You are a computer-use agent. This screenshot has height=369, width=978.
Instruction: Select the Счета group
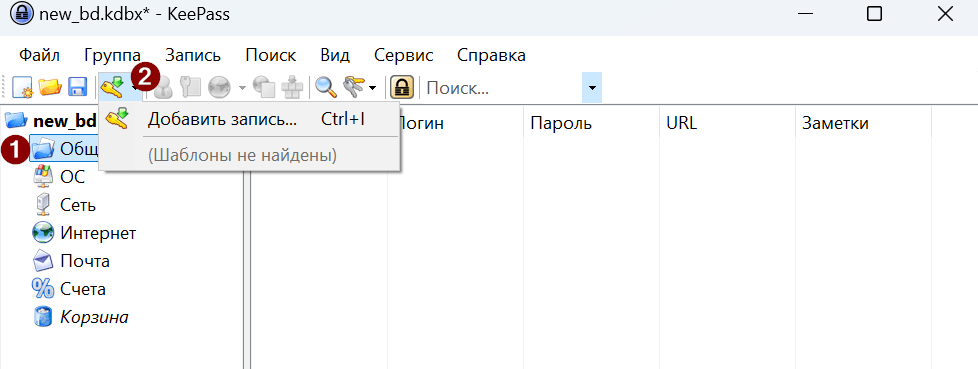[x=83, y=289]
